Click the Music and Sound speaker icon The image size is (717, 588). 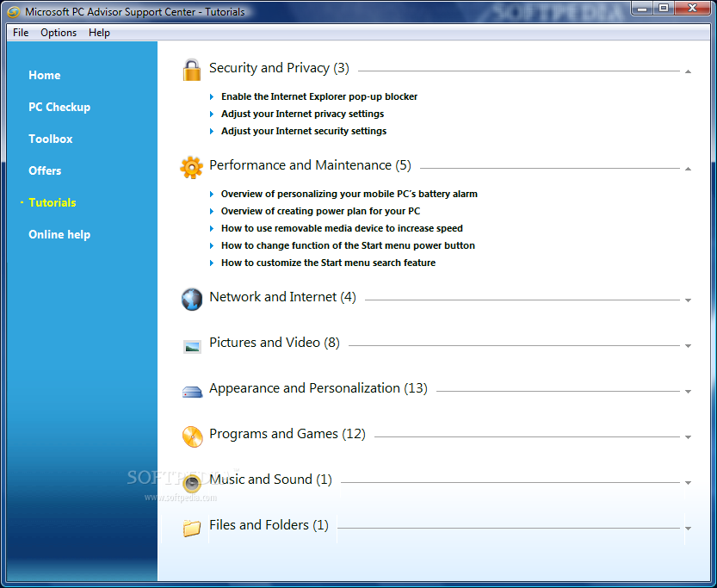click(x=192, y=483)
